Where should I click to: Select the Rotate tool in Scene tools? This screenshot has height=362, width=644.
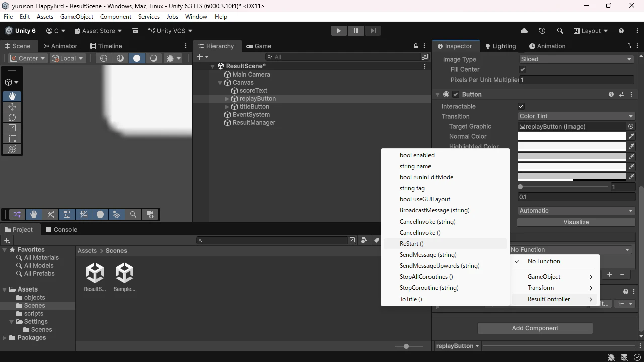click(x=12, y=117)
